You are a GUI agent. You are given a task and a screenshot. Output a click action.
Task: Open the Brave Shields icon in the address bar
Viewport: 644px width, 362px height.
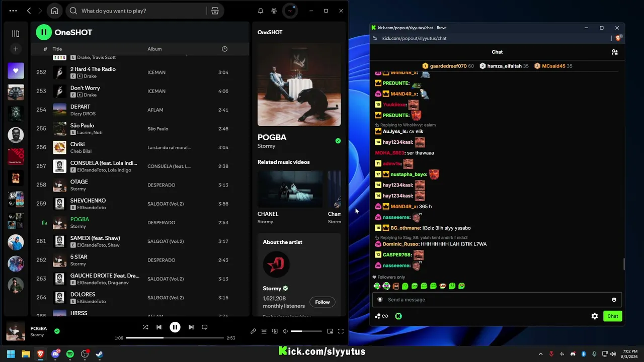[x=619, y=38]
